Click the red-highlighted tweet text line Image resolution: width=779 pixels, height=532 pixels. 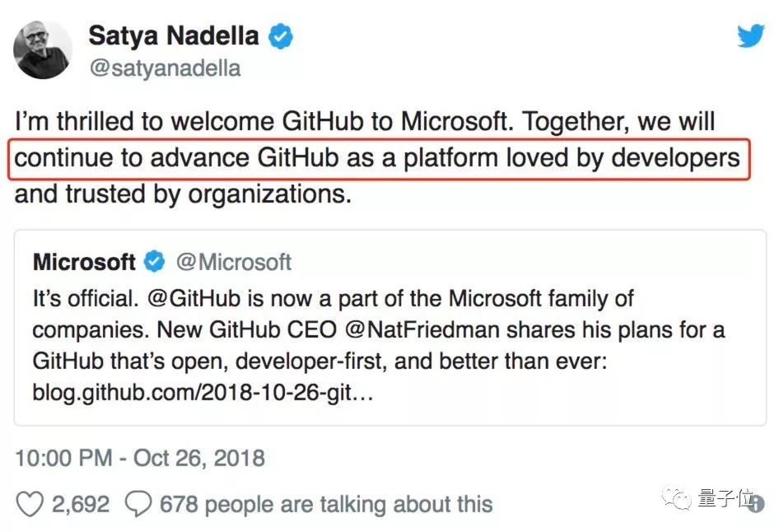[379, 159]
